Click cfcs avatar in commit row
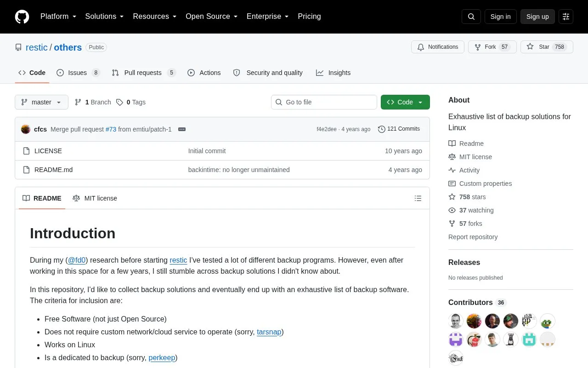This screenshot has height=368, width=588. [26, 129]
